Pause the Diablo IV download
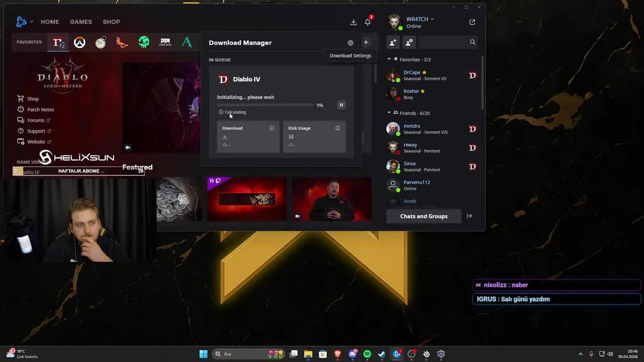 341,105
